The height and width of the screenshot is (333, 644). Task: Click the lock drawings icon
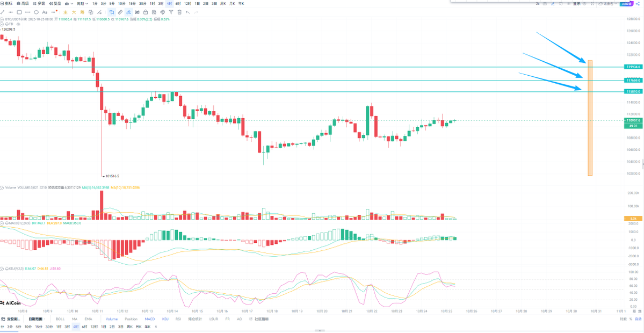pos(146,12)
